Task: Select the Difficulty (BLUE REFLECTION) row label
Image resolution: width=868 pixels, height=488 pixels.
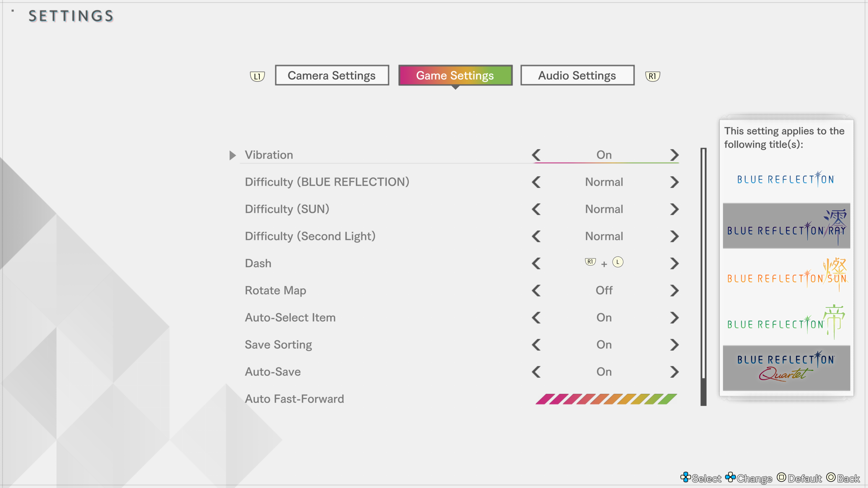Action: (x=327, y=182)
